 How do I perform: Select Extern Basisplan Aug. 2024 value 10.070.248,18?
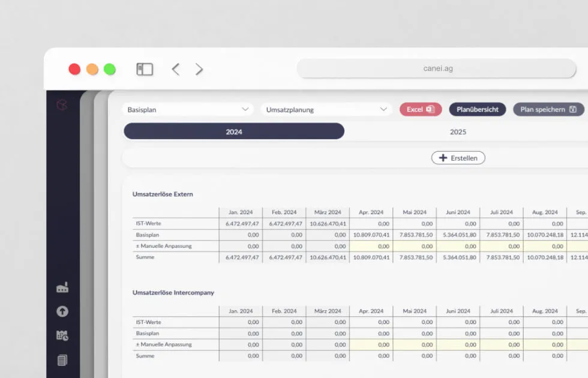(545, 235)
